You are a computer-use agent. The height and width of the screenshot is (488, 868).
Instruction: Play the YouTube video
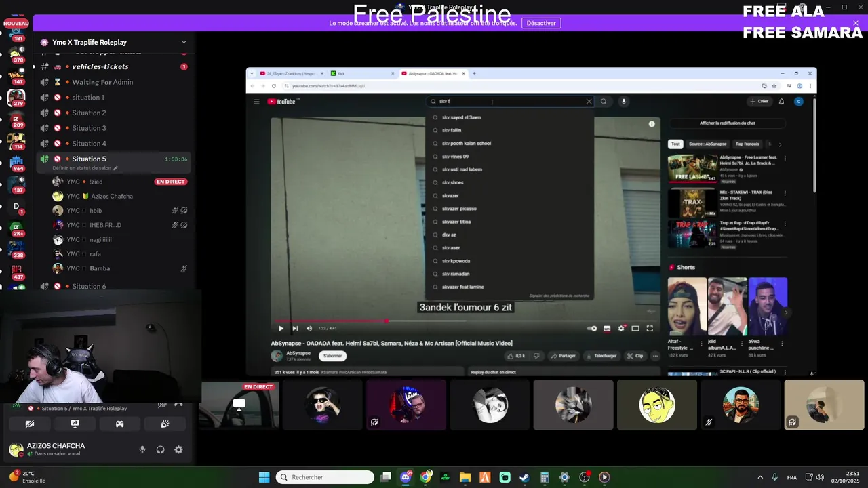[281, 329]
